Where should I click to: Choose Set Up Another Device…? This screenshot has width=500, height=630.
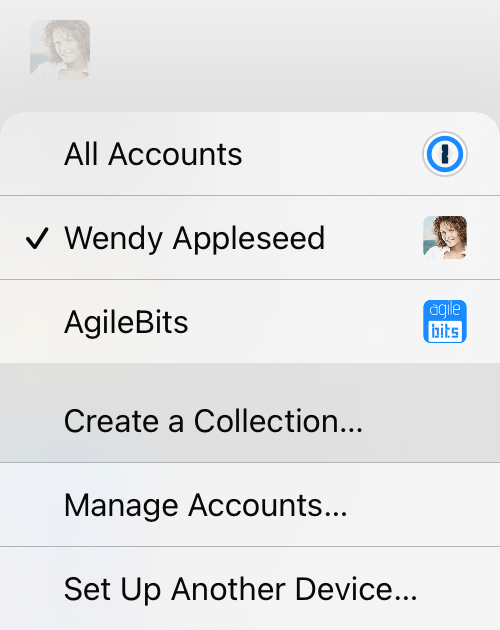(250, 589)
